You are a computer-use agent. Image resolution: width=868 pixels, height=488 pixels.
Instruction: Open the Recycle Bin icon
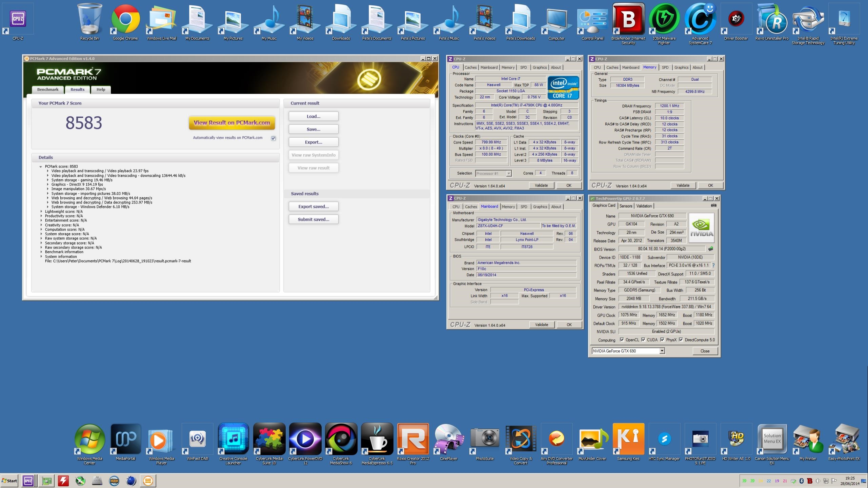tap(89, 21)
